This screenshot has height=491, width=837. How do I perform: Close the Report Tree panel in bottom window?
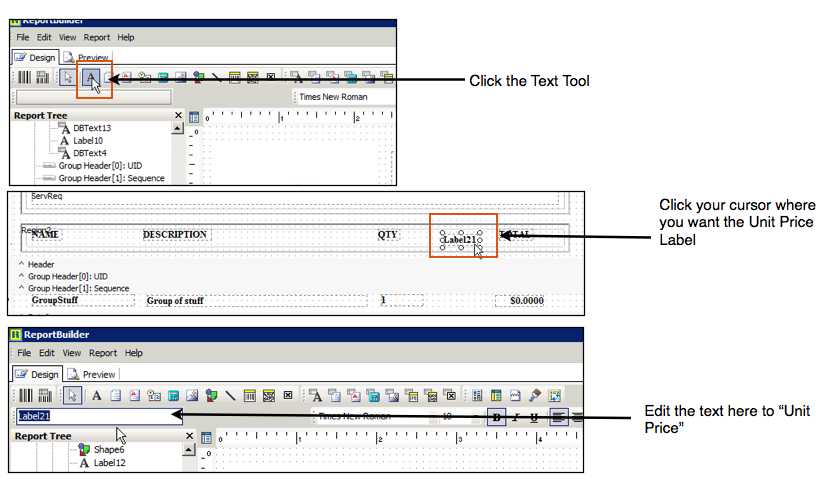coord(189,436)
